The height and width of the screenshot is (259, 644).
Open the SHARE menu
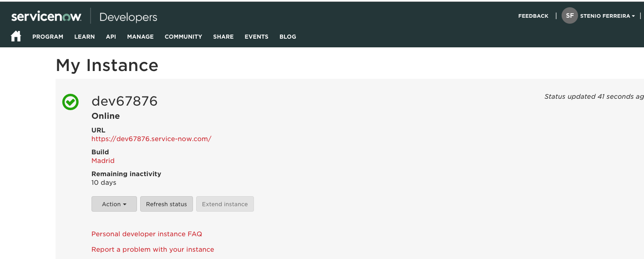(x=223, y=37)
